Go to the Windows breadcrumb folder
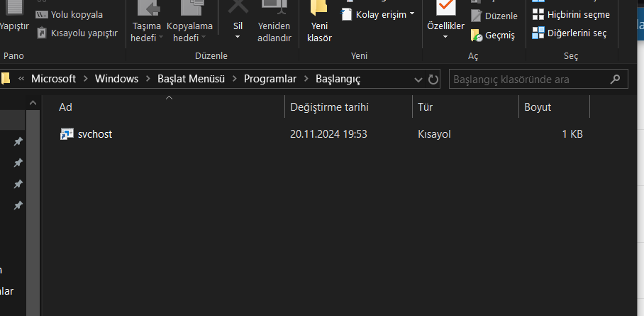 click(x=116, y=79)
